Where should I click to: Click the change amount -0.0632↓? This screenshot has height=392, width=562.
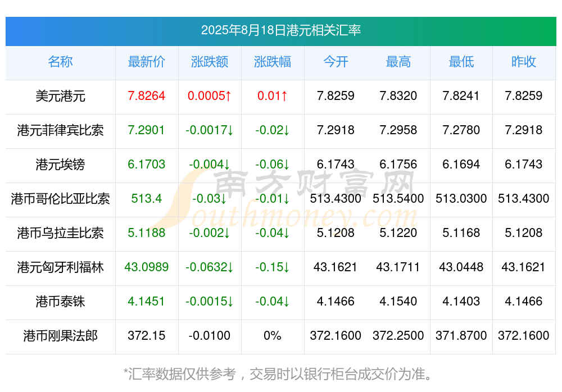tap(209, 267)
